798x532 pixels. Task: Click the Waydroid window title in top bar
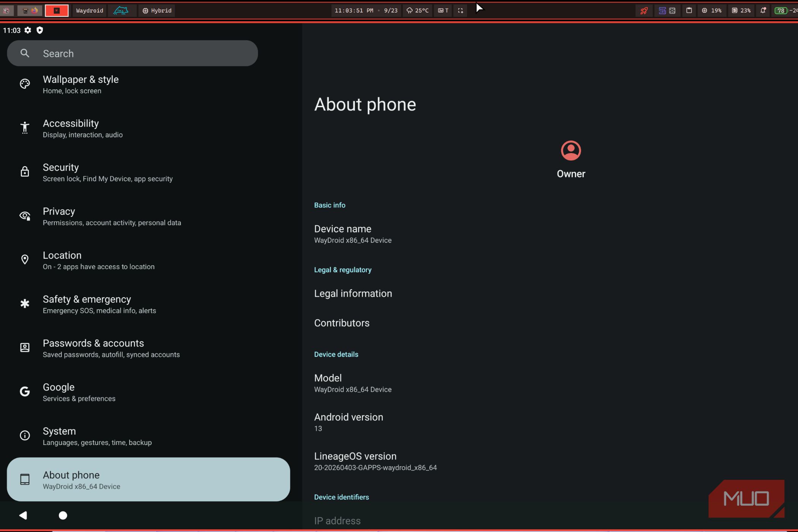90,11
